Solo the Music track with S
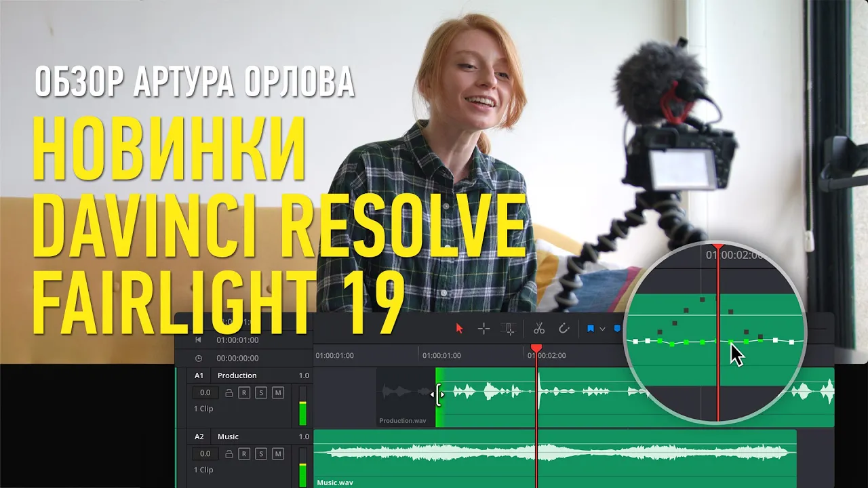Viewport: 868px width, 488px height. click(261, 453)
